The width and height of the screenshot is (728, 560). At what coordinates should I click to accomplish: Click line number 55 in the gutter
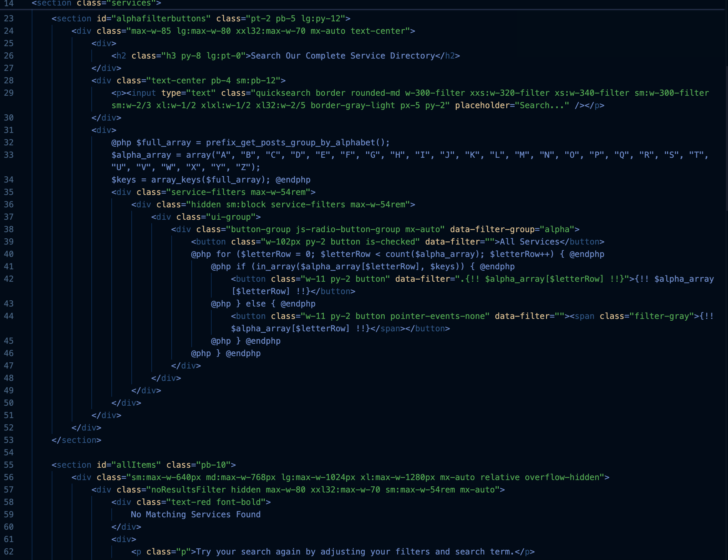[x=9, y=465]
